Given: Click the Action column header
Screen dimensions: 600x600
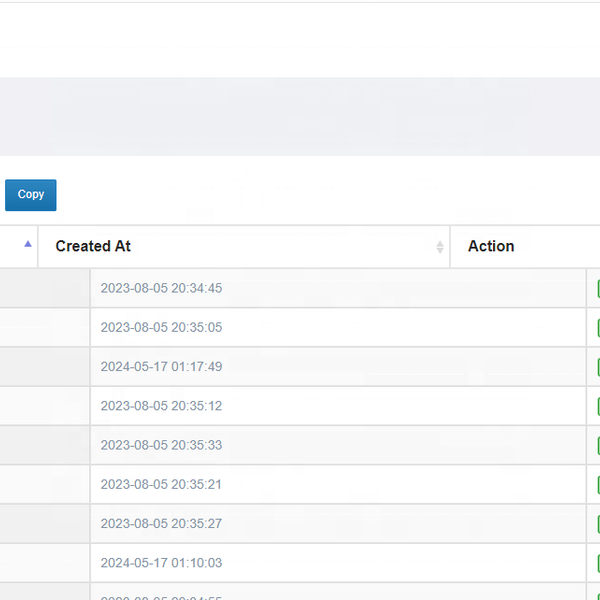Looking at the screenshot, I should [491, 246].
